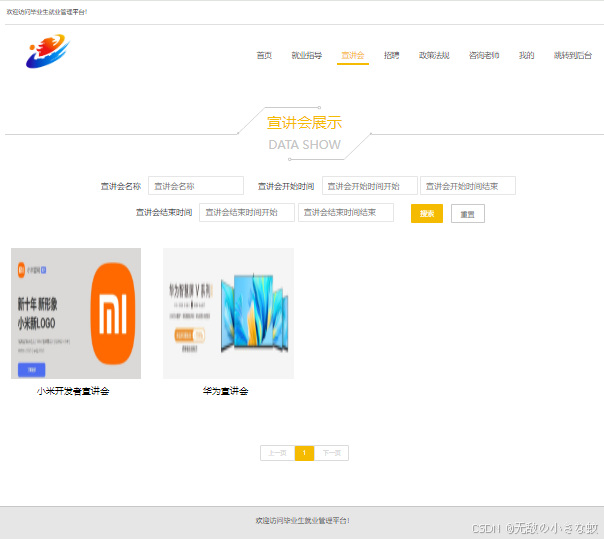Open the 政策法规 nav item
This screenshot has height=540, width=604.
(434, 55)
